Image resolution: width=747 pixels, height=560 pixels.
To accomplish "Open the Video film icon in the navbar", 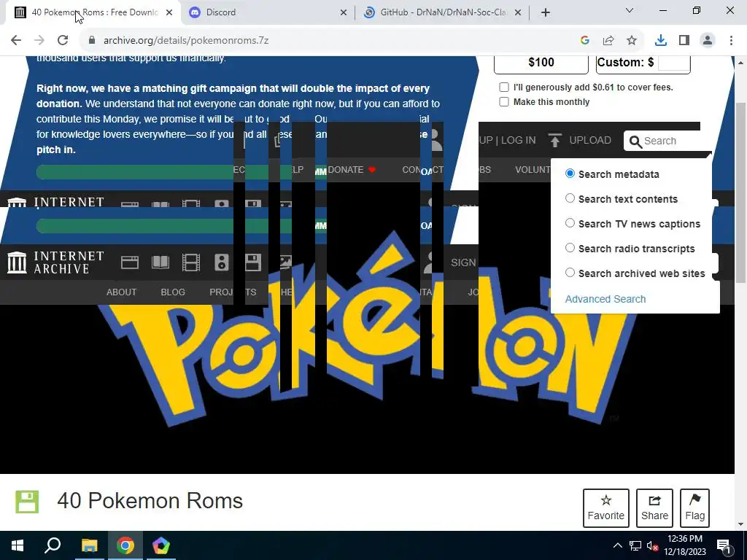I will pos(190,262).
